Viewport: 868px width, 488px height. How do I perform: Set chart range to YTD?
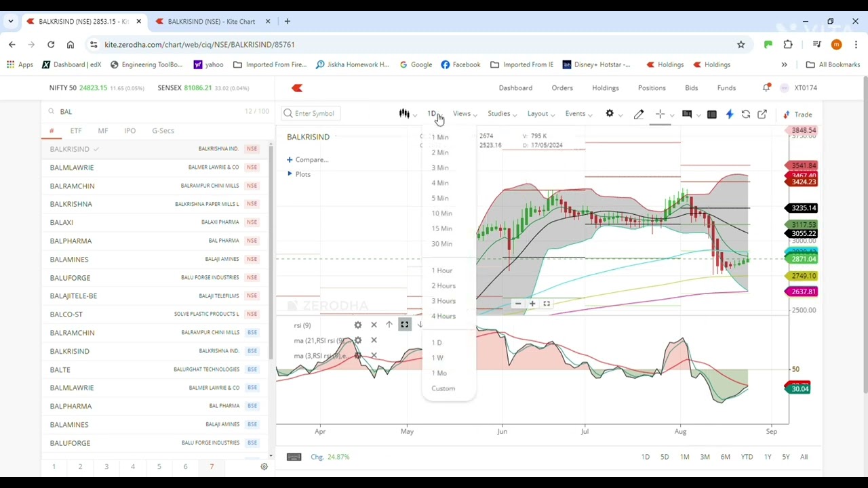click(747, 457)
